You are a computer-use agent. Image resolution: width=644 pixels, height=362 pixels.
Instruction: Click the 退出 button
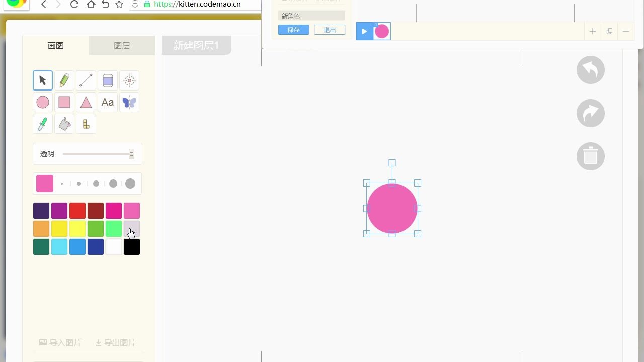click(x=330, y=30)
